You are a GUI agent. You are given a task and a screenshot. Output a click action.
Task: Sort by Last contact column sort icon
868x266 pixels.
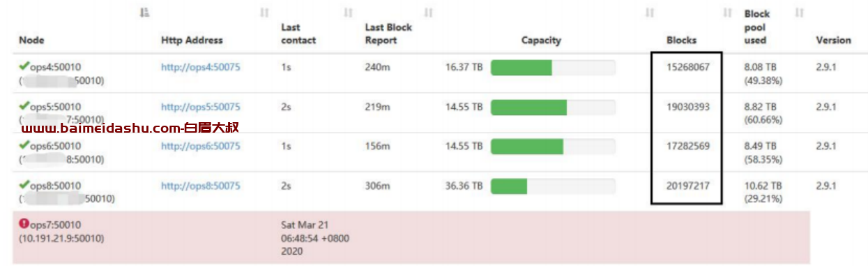(348, 13)
